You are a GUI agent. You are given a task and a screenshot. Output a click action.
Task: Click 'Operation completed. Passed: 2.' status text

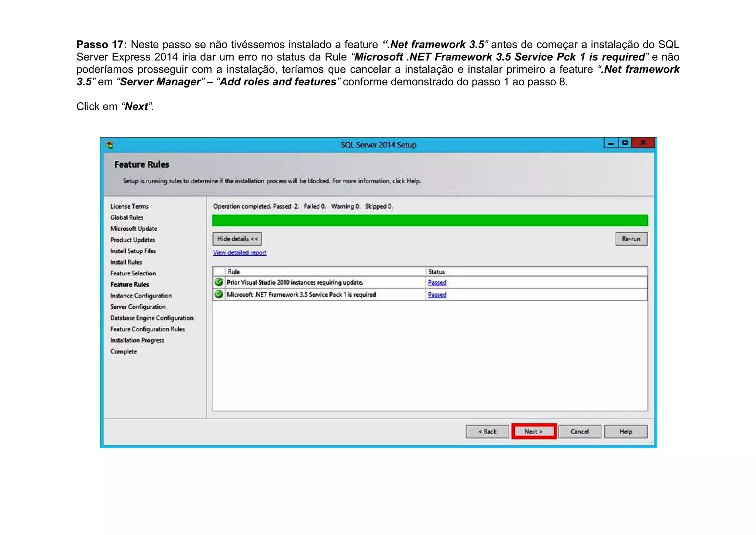coord(256,207)
